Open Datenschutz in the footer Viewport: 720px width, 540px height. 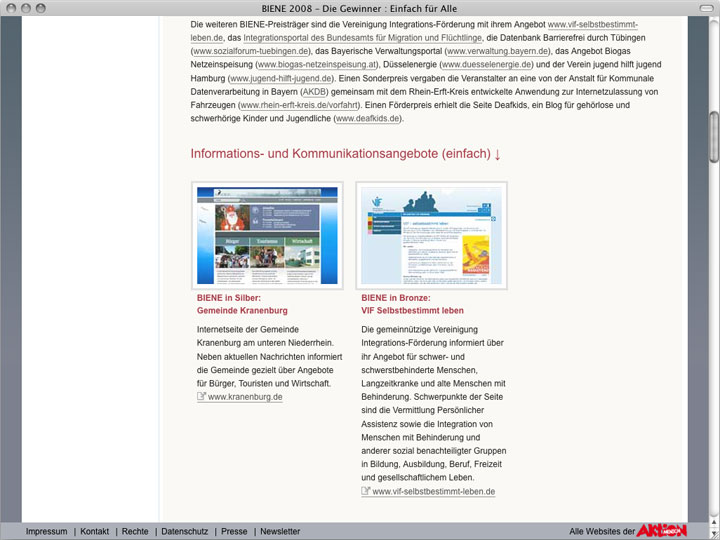tap(185, 532)
